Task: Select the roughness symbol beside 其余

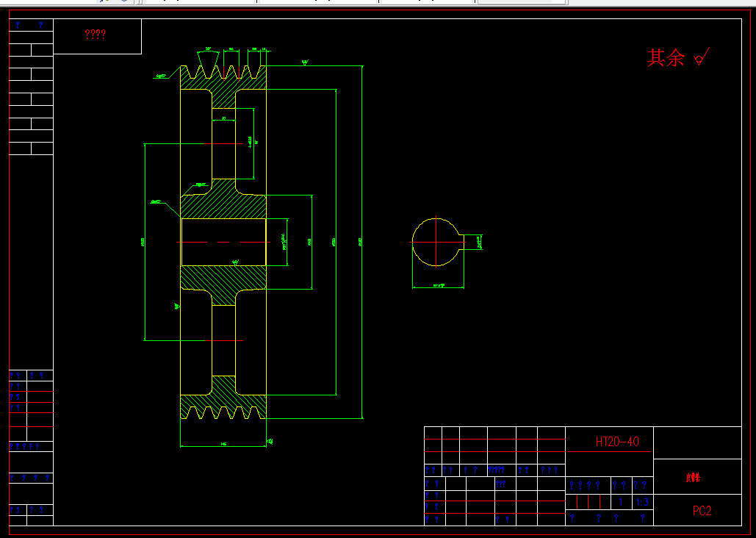Action: tap(702, 57)
